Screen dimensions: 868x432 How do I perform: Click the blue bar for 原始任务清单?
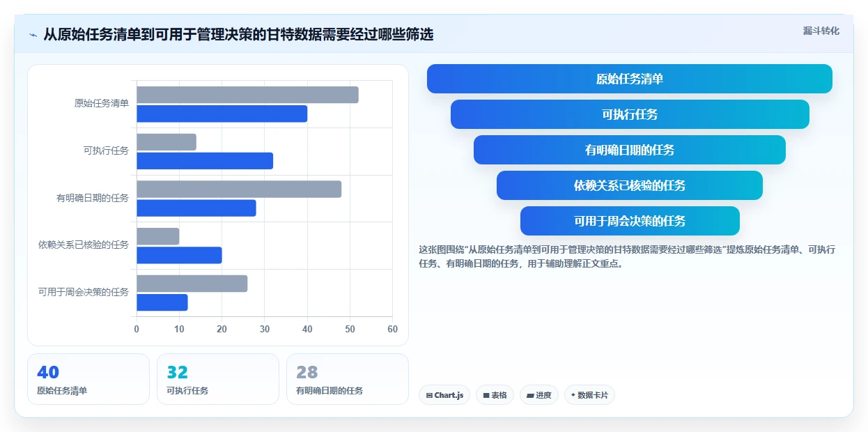(222, 114)
